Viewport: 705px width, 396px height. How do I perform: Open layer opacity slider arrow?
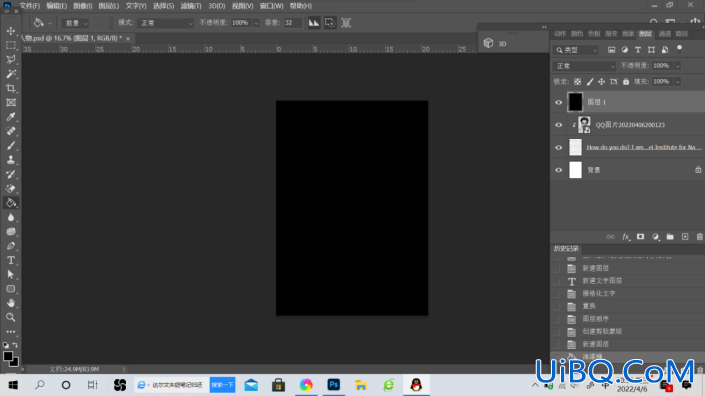(x=678, y=66)
